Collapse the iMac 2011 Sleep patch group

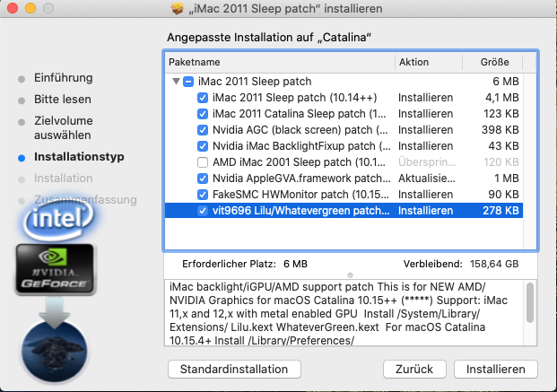point(176,82)
